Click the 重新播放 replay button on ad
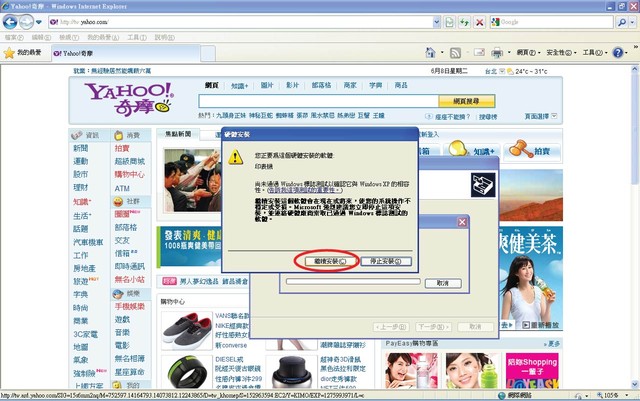 pos(540,325)
